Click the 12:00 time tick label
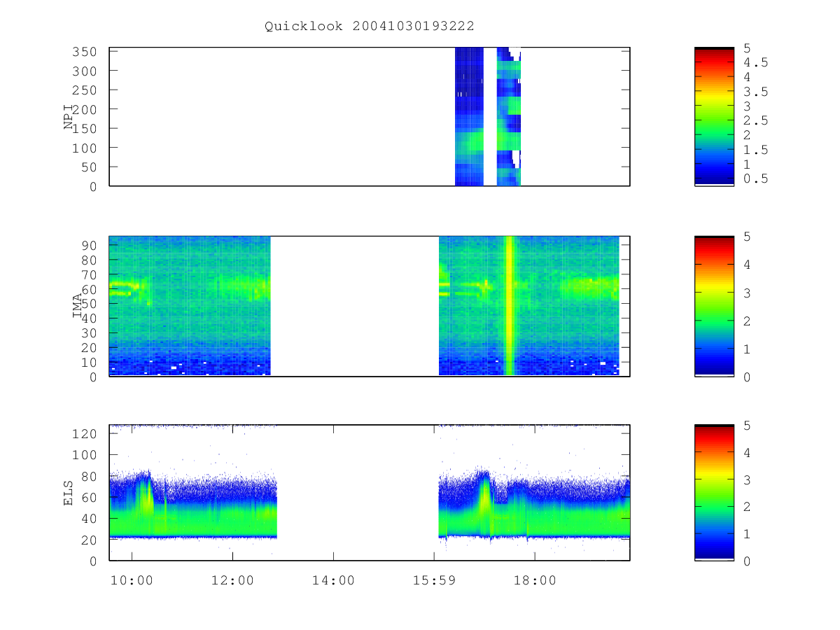840x630 pixels. point(232,580)
